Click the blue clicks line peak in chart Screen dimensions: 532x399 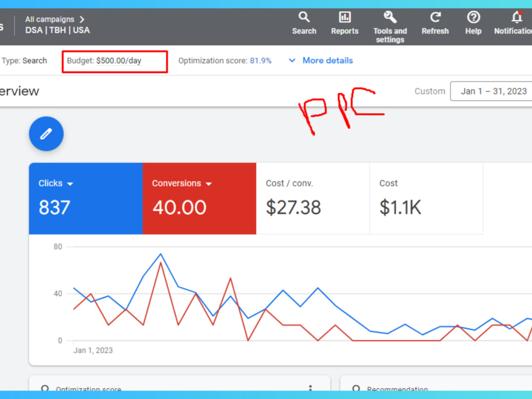point(161,254)
